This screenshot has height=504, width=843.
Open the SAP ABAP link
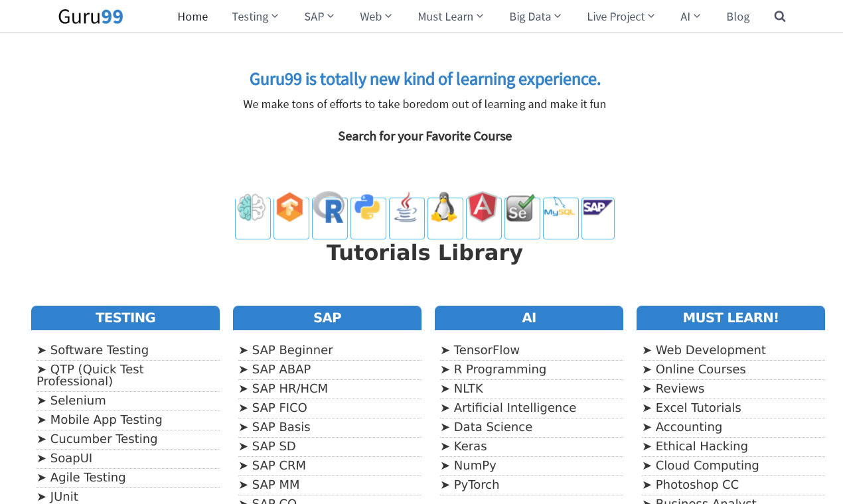pos(281,369)
